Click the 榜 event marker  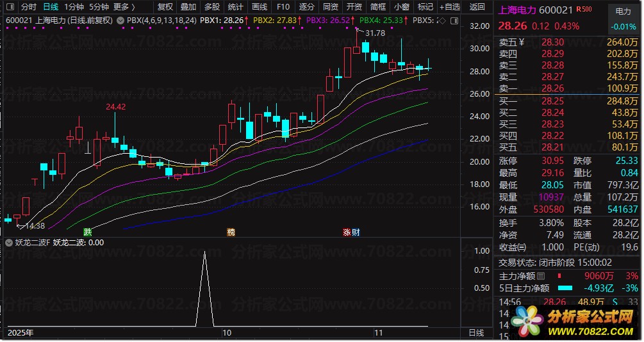coord(231,232)
